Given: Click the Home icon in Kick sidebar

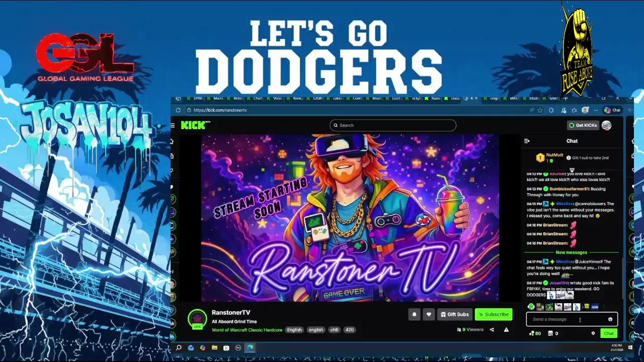Looking at the screenshot, I should [x=172, y=142].
